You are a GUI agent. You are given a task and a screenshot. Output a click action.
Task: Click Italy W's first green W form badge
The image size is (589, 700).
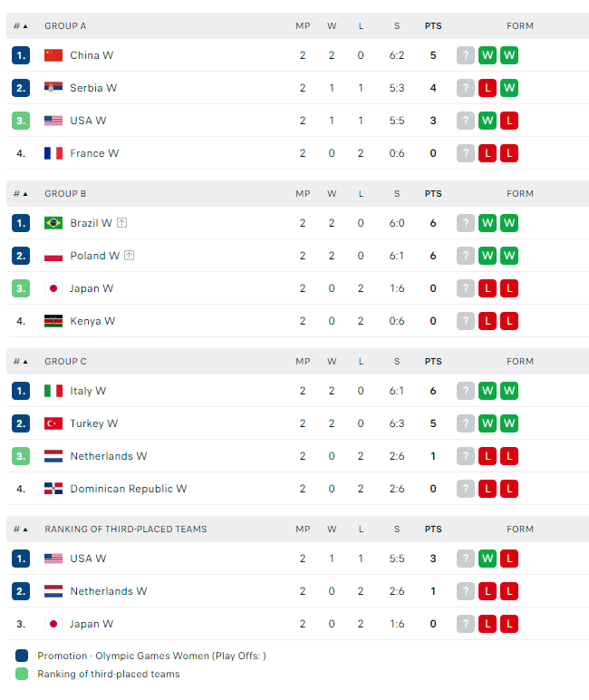pos(488,391)
